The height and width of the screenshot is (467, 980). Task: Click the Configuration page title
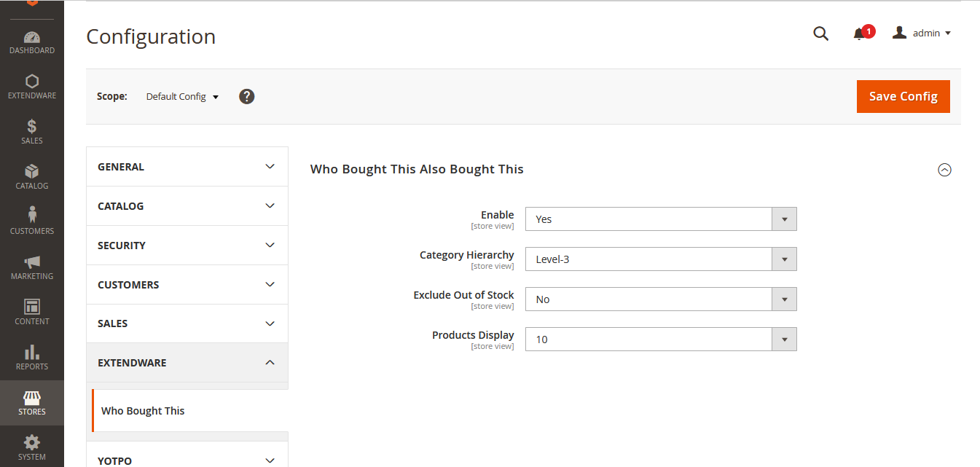[x=151, y=36]
